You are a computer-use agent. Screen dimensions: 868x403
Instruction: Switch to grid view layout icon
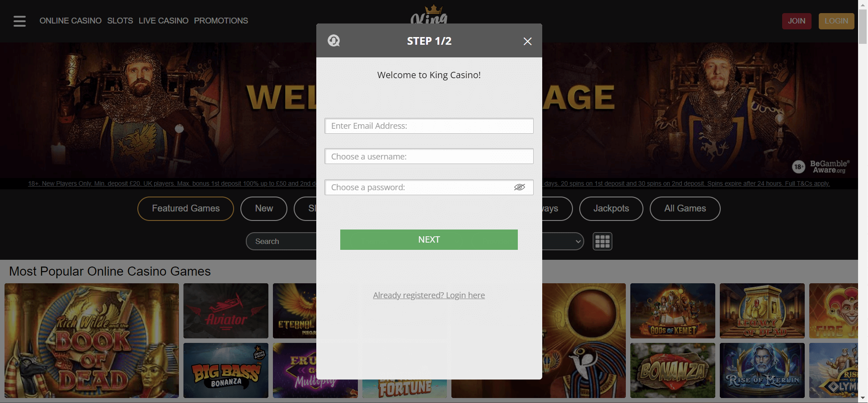[602, 241]
